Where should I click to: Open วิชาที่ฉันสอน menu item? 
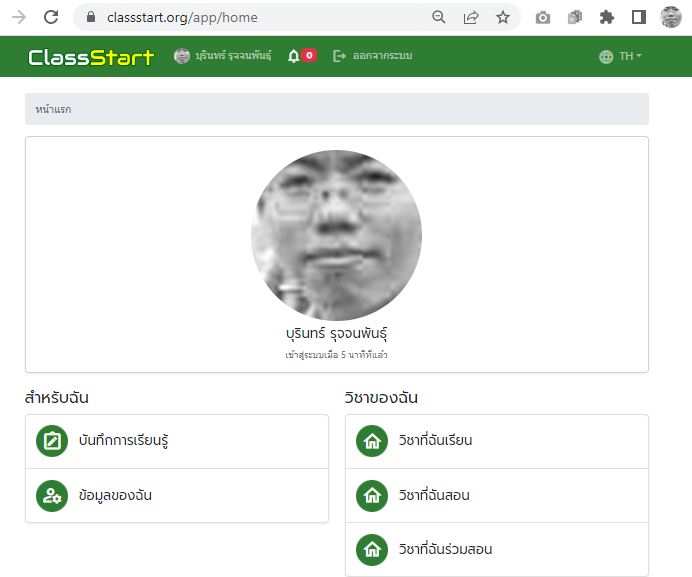497,496
